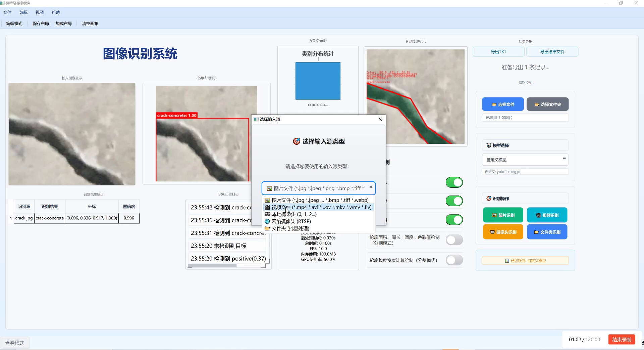Select 视频文件 option in dropdown list
This screenshot has width=644, height=350.
point(318,207)
